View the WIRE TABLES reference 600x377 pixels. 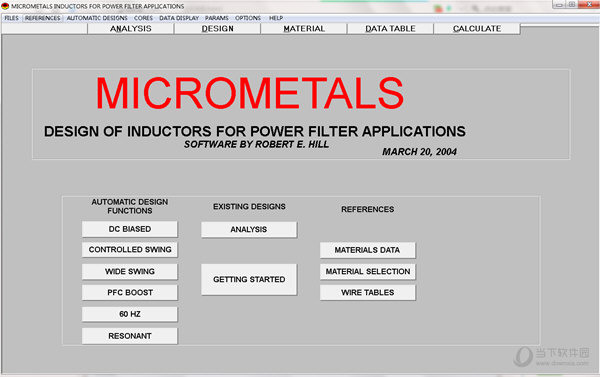point(368,292)
